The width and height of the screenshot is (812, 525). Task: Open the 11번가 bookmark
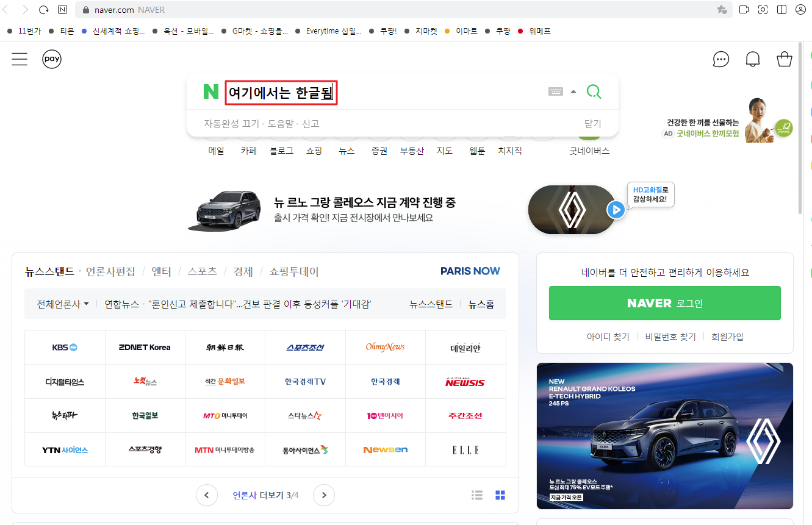24,31
